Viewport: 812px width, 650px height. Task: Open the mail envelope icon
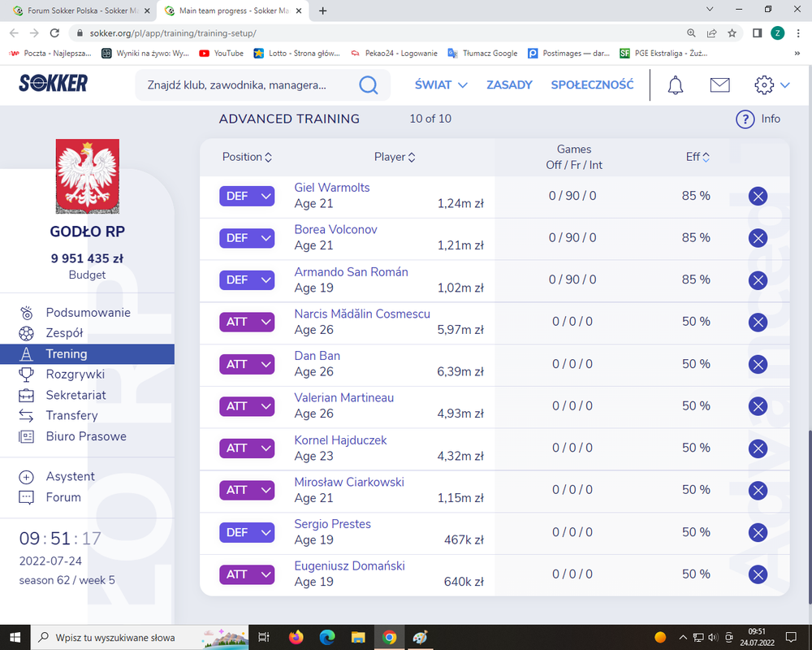click(719, 85)
